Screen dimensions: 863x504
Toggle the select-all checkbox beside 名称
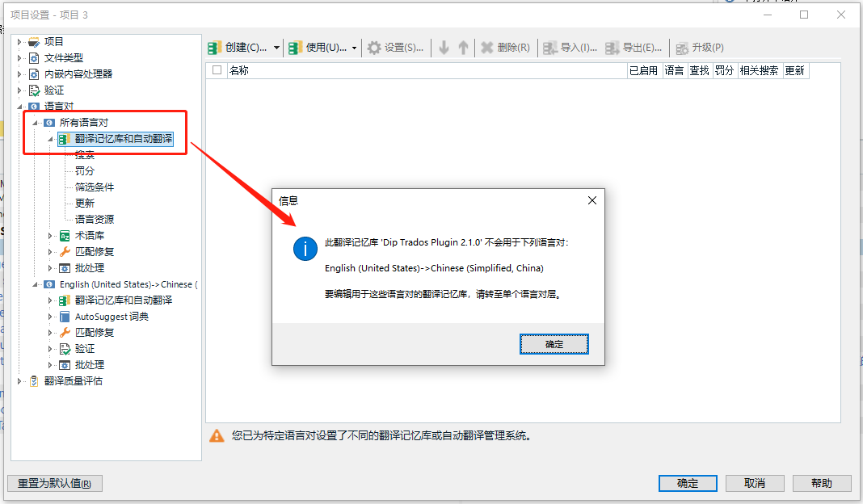pyautogui.click(x=217, y=70)
